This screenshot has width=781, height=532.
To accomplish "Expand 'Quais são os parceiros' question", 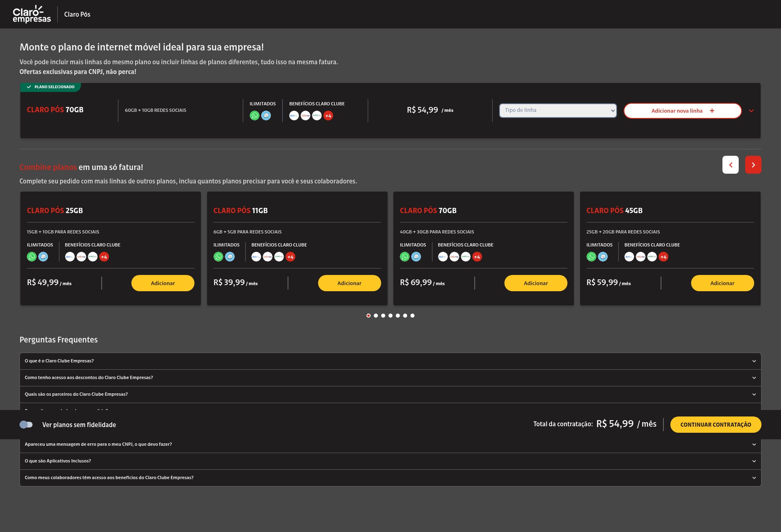I will (x=390, y=395).
